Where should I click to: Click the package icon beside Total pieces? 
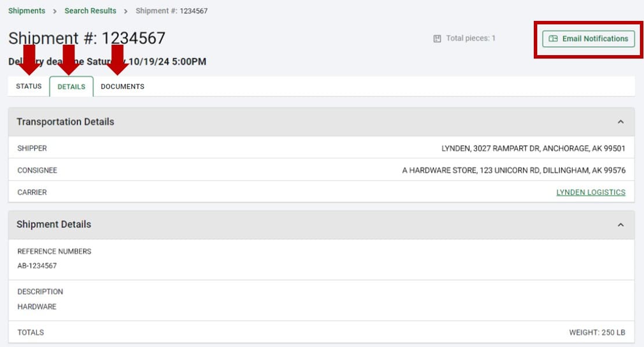tap(437, 39)
